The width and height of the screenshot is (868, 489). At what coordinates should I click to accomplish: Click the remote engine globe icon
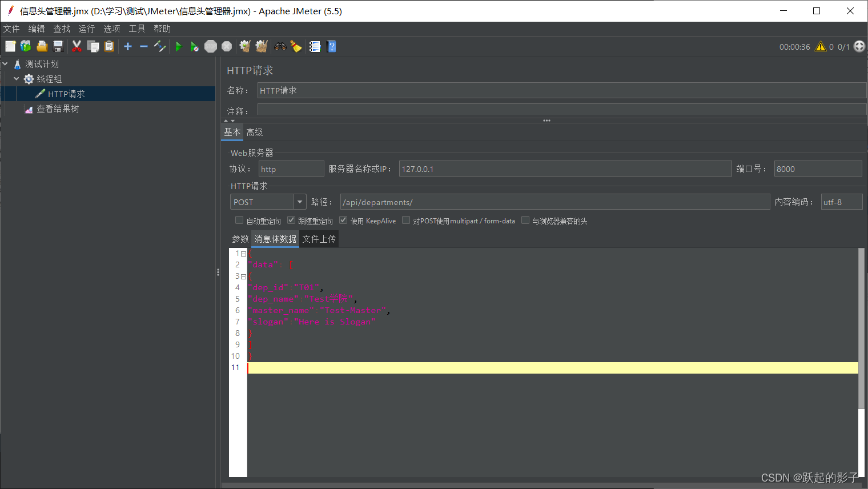click(x=859, y=46)
